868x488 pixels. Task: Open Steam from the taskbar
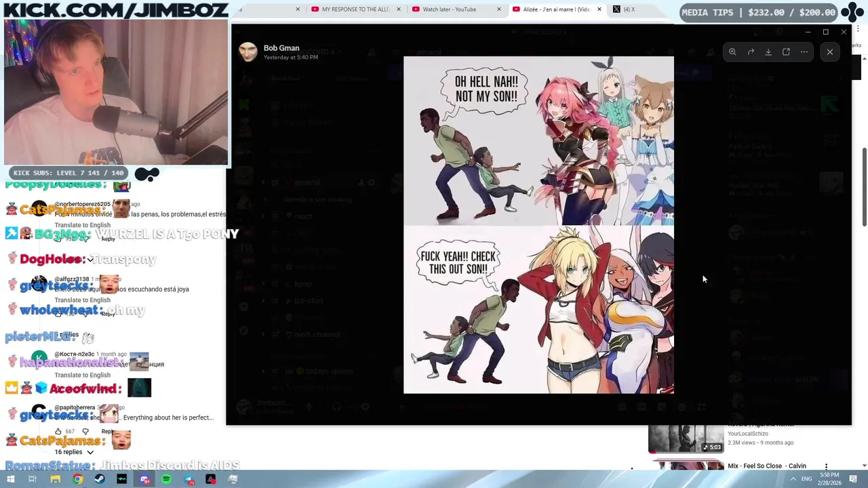tap(100, 479)
